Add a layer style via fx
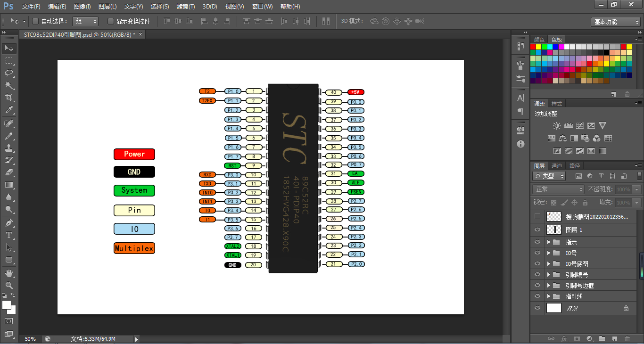 (x=564, y=338)
